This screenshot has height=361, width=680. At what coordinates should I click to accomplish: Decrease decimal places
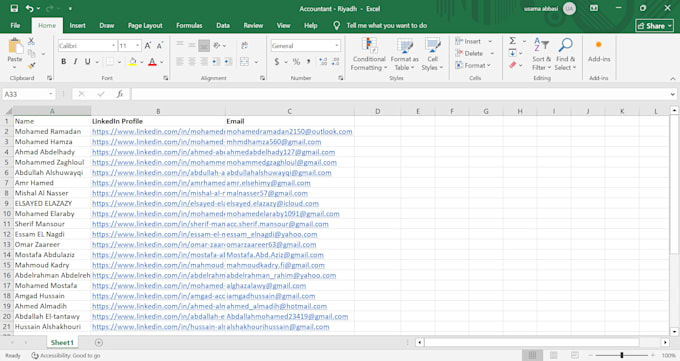335,62
